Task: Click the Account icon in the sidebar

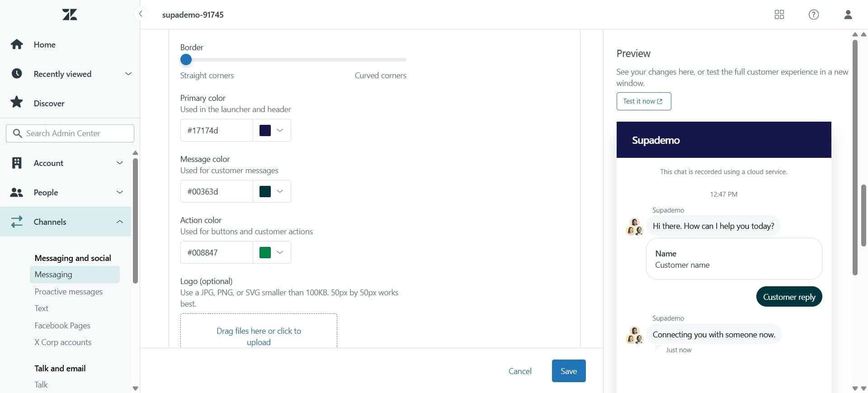Action: [17, 163]
